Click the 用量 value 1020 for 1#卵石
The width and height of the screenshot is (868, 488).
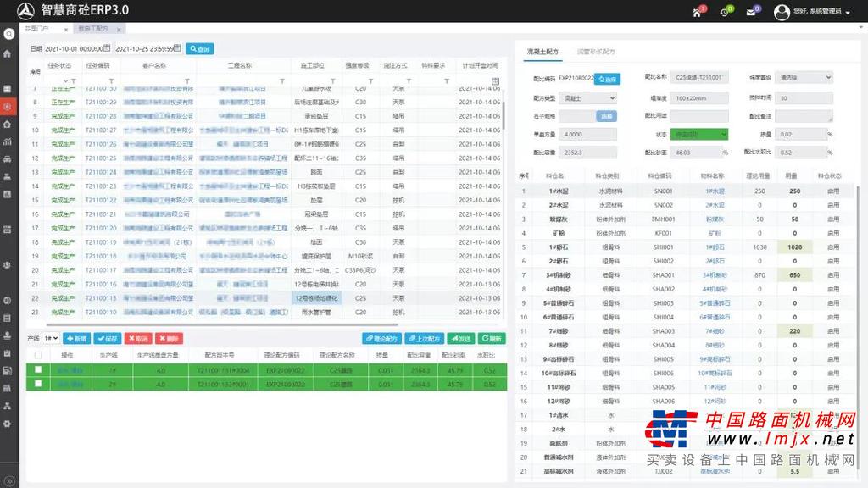tap(794, 247)
